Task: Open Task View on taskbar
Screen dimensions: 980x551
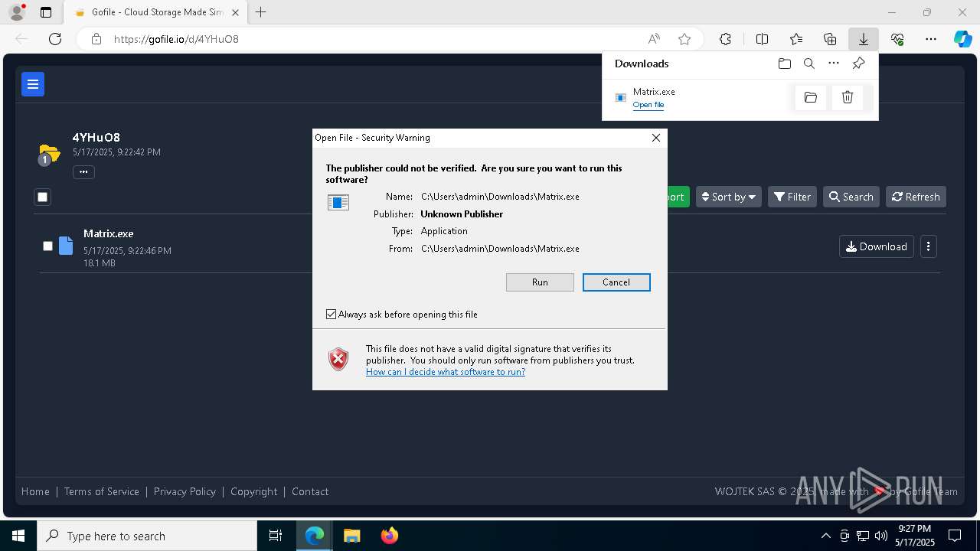Action: pyautogui.click(x=276, y=536)
